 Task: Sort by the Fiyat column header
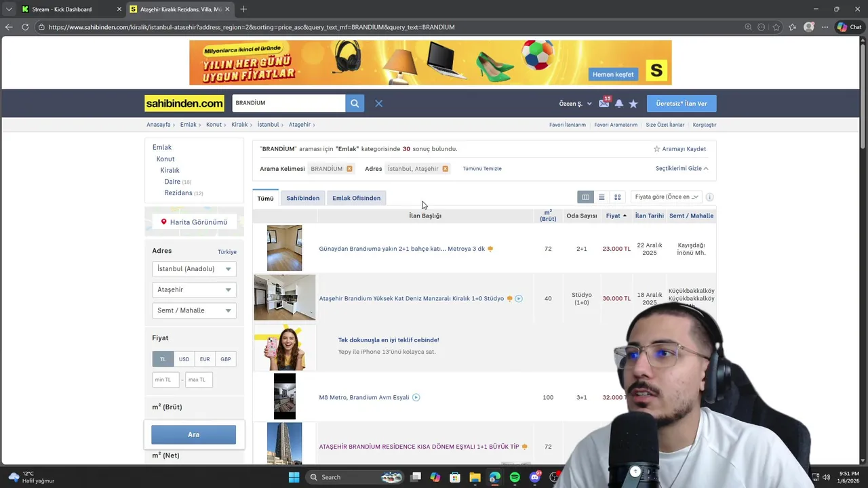pyautogui.click(x=616, y=216)
